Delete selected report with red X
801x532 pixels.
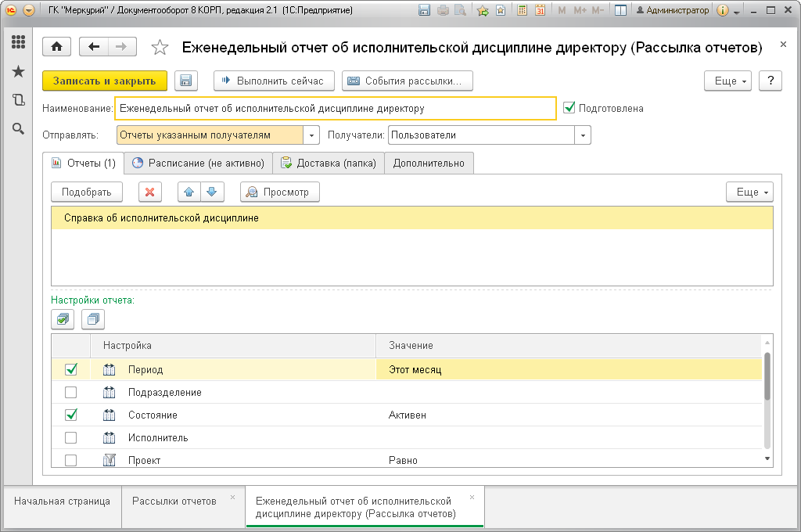coord(149,192)
